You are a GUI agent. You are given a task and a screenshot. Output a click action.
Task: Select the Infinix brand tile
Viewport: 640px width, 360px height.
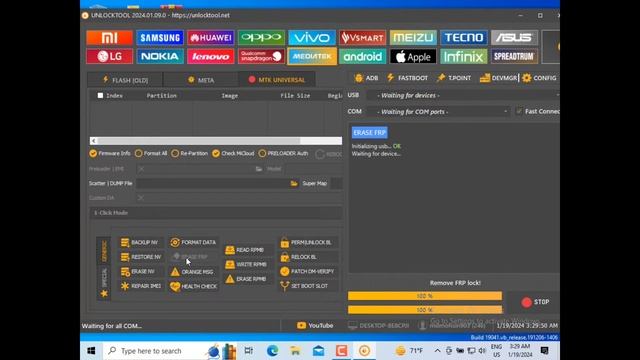[x=464, y=56]
